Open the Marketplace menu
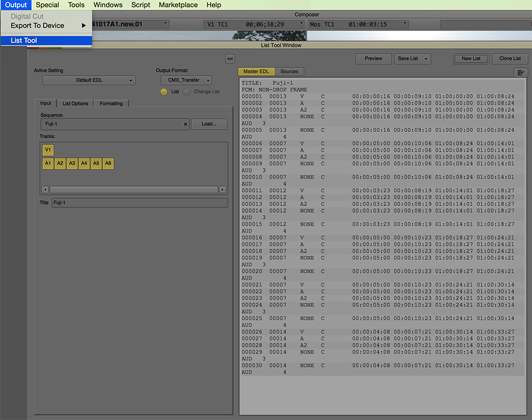 coord(178,5)
